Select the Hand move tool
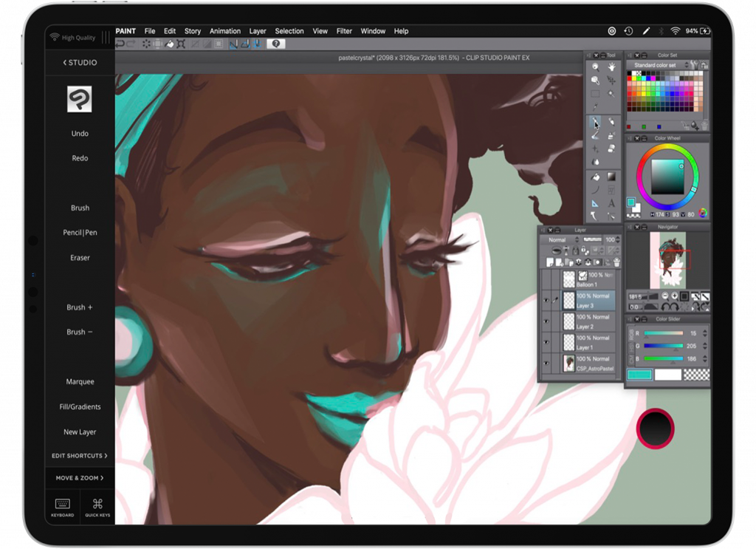The width and height of the screenshot is (756, 549). click(x=611, y=67)
